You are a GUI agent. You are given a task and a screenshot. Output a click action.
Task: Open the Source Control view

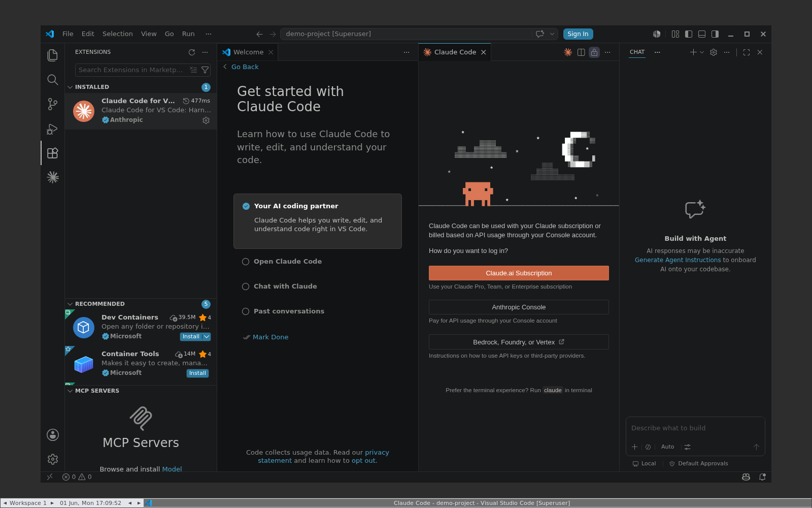[52, 104]
